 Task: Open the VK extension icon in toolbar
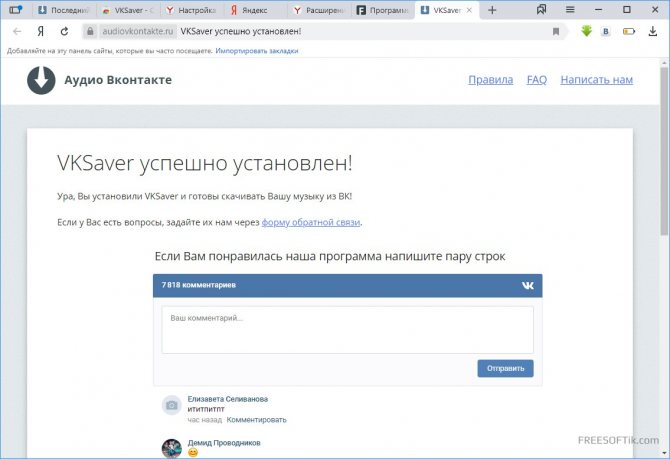[x=605, y=31]
